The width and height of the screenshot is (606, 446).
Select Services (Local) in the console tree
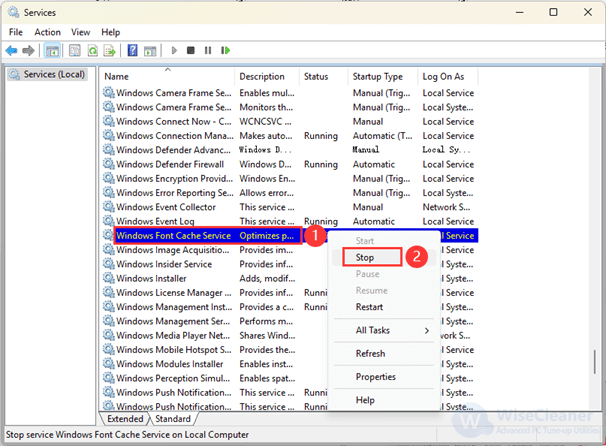click(47, 74)
